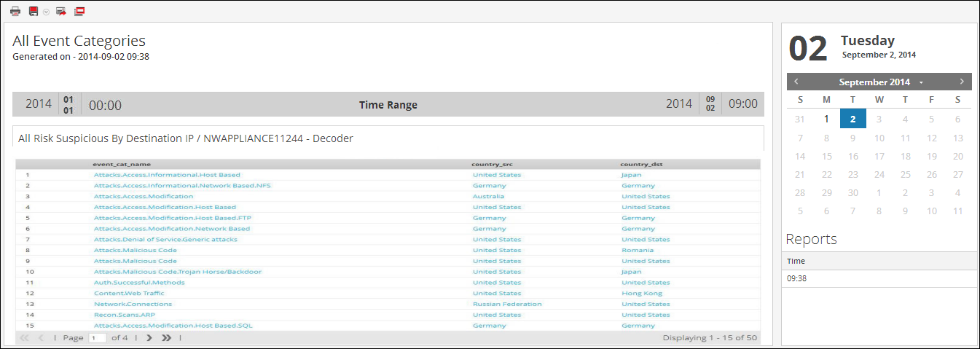Click the event_cat_name column header
Screen dimensions: 980x349
click(x=122, y=165)
